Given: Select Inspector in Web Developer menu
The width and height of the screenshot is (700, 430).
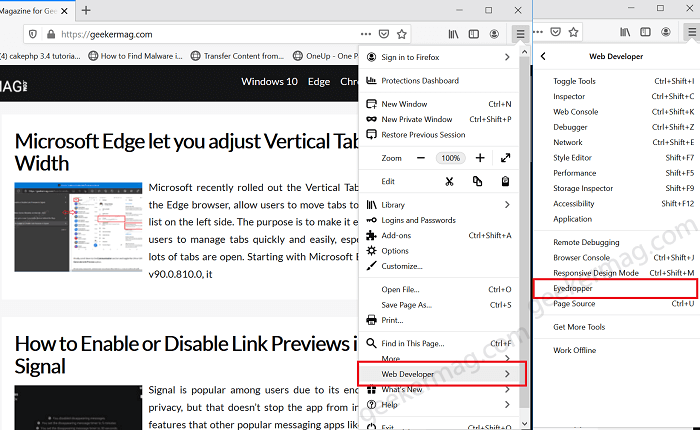Looking at the screenshot, I should click(x=617, y=96).
